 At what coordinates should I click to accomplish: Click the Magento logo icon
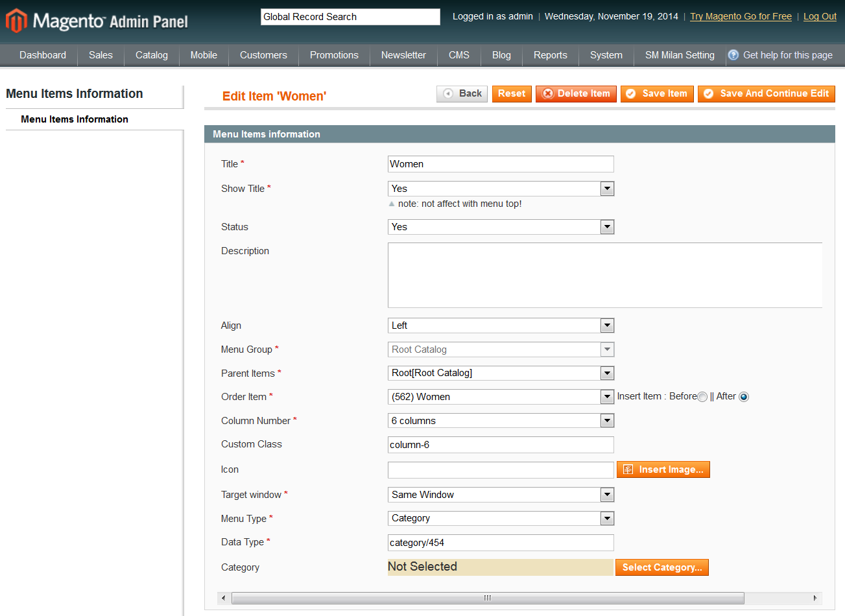pyautogui.click(x=16, y=21)
